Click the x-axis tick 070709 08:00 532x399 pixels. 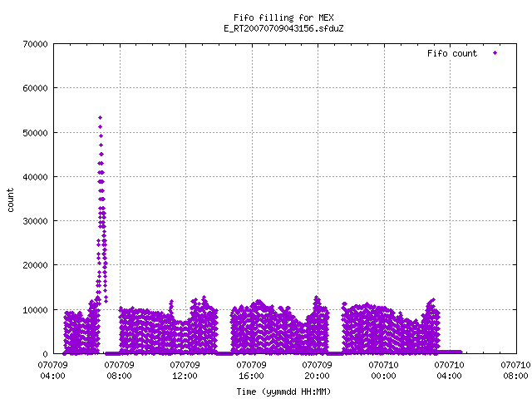click(x=119, y=370)
